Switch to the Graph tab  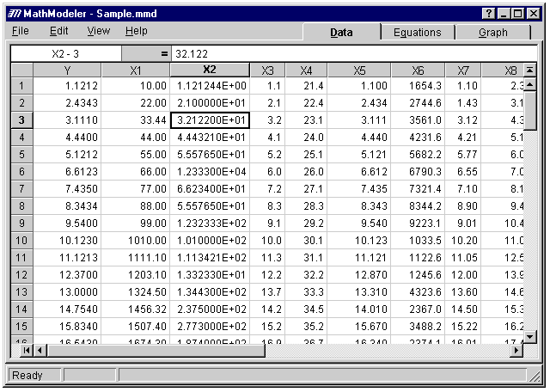492,33
